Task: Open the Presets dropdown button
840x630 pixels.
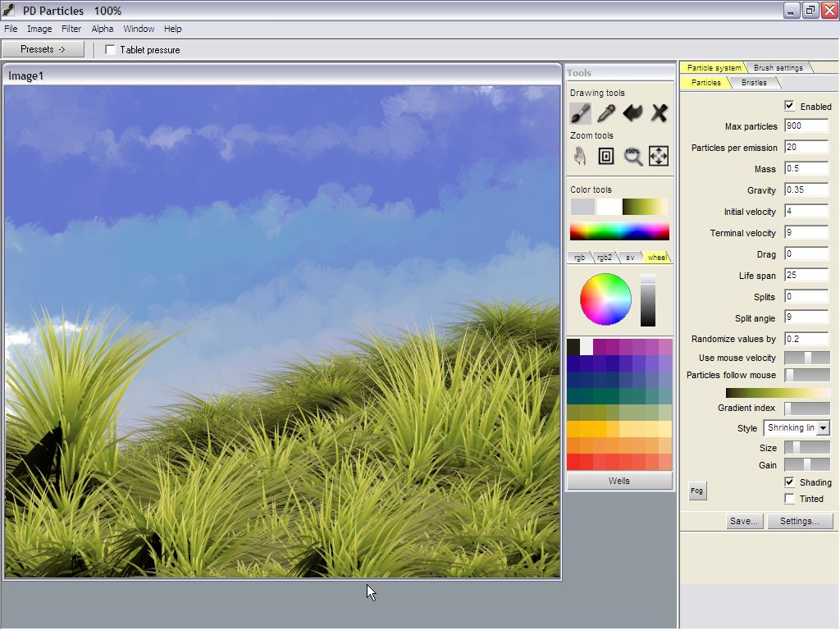Action: coord(43,49)
